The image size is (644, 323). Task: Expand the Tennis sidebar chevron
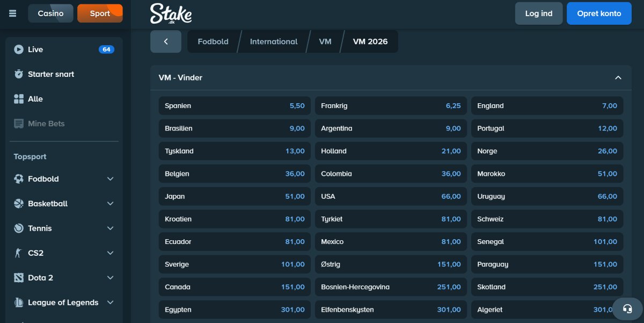(111, 228)
